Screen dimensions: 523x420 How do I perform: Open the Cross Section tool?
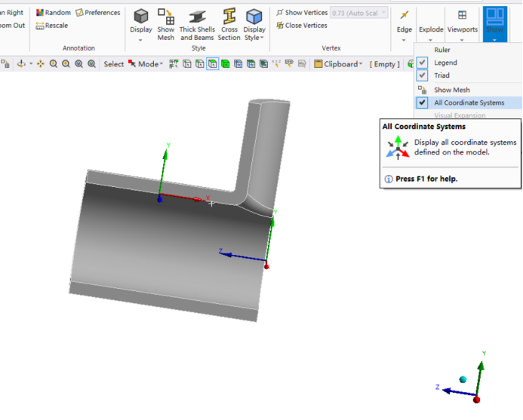tap(229, 23)
